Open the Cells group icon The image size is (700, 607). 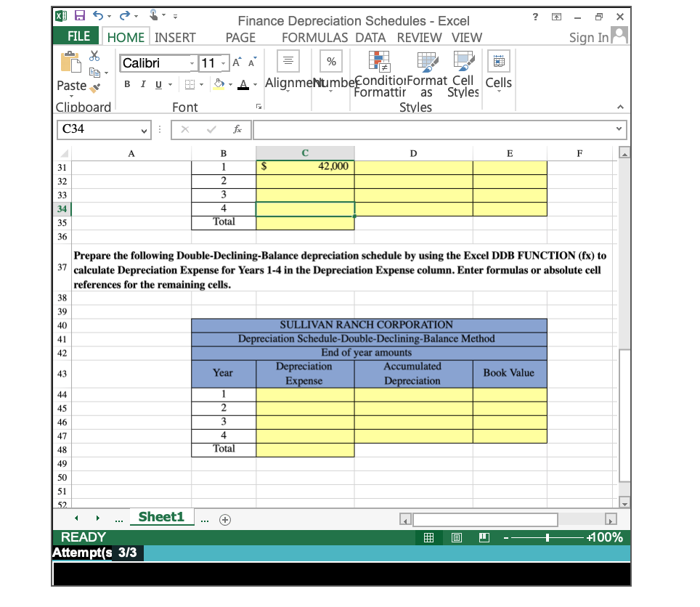point(499,61)
